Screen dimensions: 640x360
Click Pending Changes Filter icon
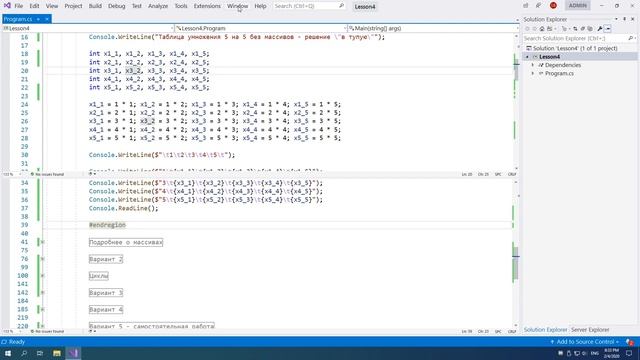564,29
